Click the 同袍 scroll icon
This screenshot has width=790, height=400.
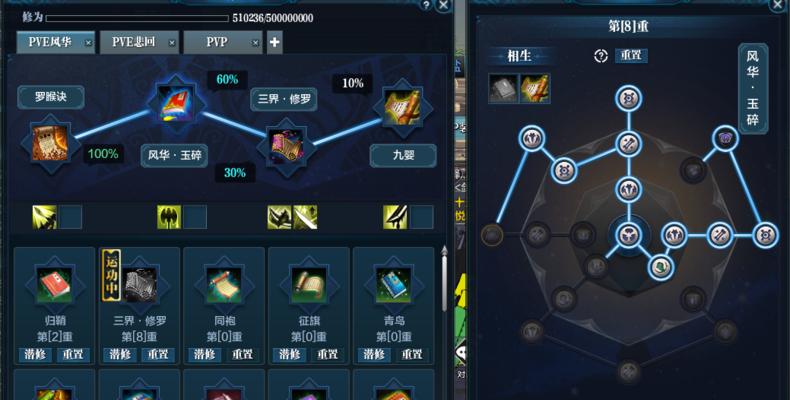point(224,285)
